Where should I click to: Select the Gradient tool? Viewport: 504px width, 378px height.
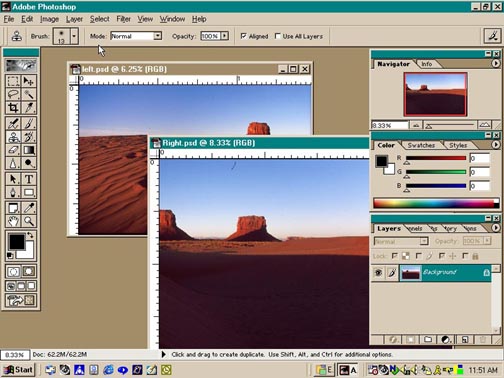[x=29, y=150]
